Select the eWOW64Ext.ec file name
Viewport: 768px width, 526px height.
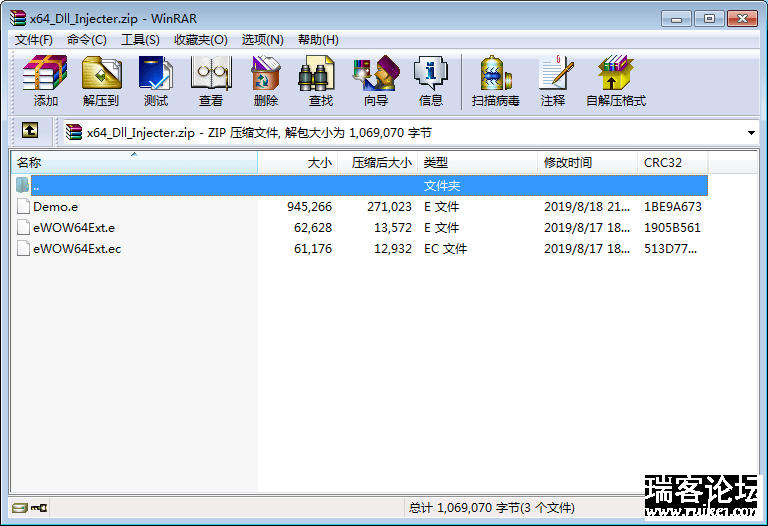77,249
